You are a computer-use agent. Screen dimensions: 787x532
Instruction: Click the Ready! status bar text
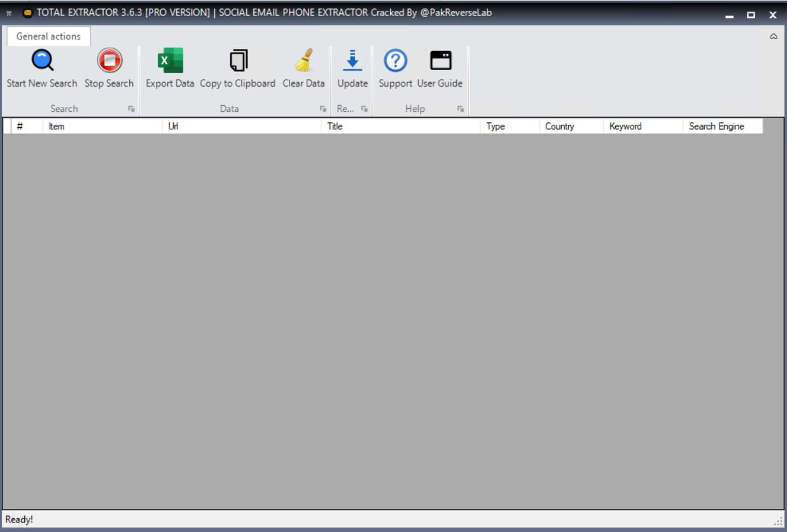click(x=19, y=519)
